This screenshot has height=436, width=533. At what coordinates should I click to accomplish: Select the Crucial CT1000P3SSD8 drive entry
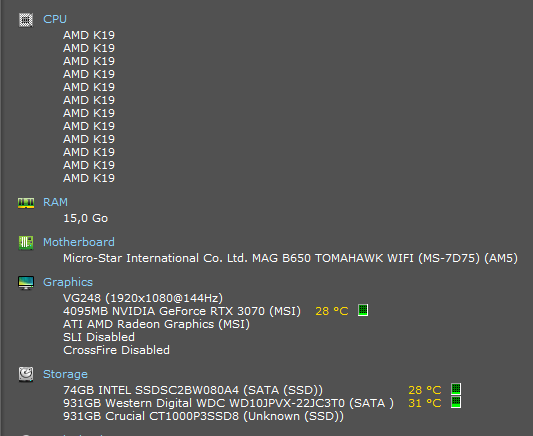[204, 416]
